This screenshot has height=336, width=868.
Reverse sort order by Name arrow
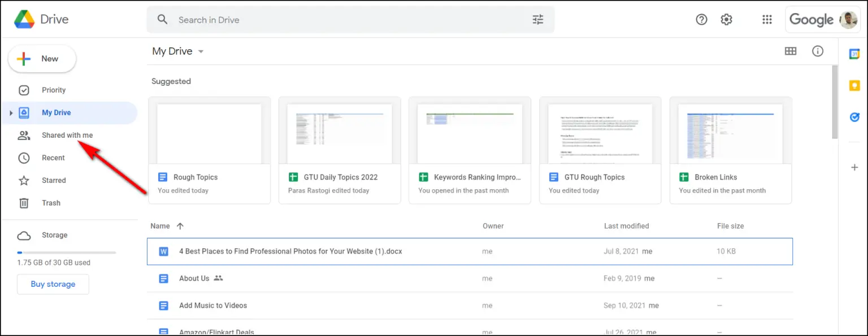click(180, 226)
